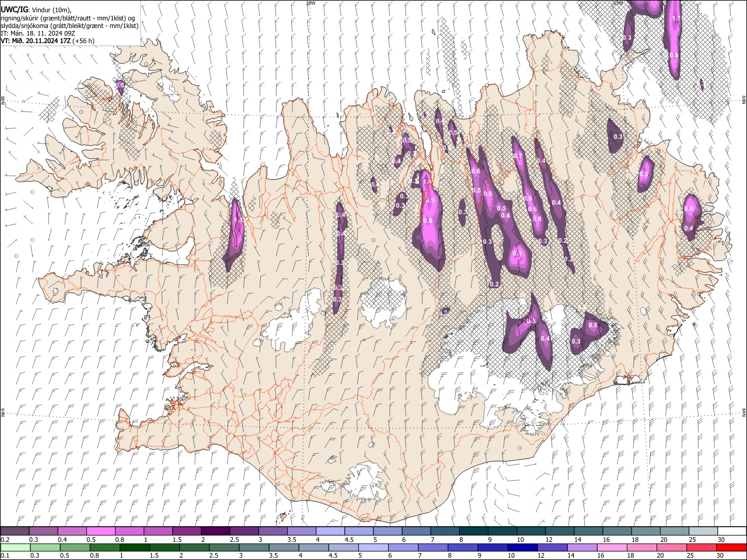Click the '0.7' snowfall value on the map
747x560 pixels.
518,156
